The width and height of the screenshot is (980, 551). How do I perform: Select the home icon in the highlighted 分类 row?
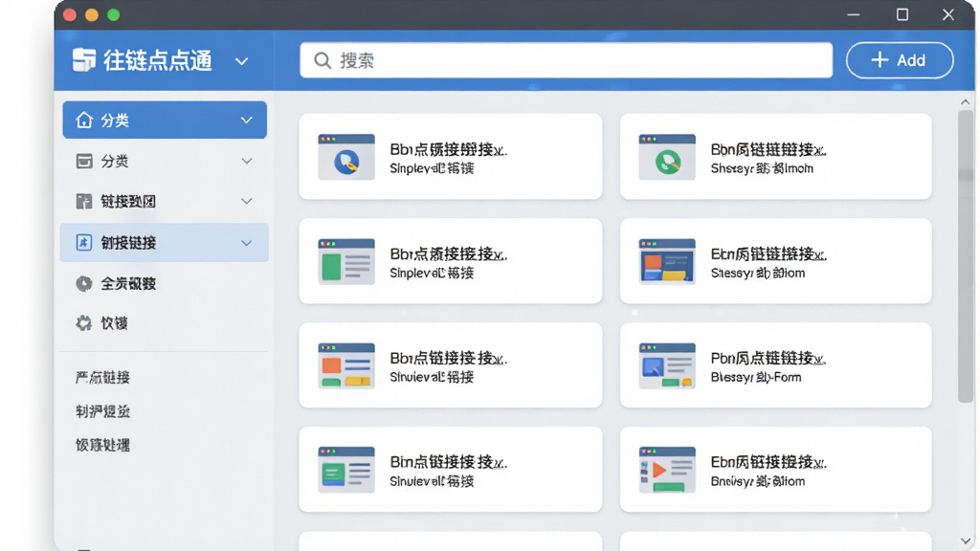(84, 120)
